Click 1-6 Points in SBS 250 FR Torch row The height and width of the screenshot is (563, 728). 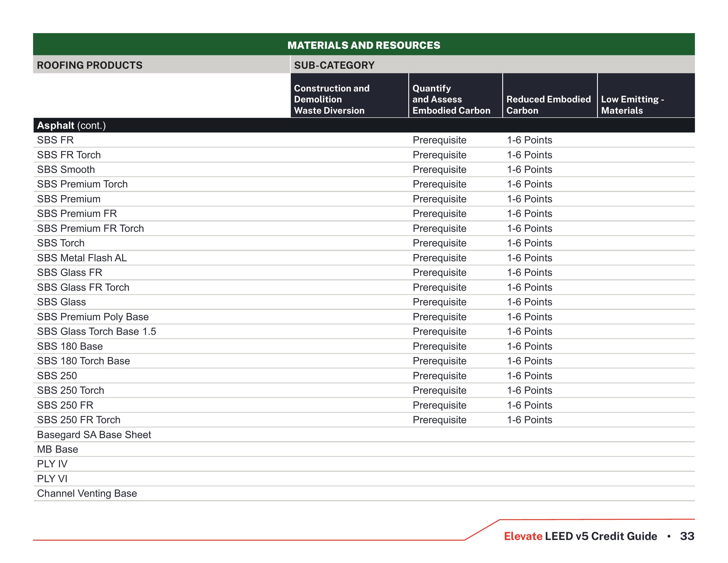[529, 420]
